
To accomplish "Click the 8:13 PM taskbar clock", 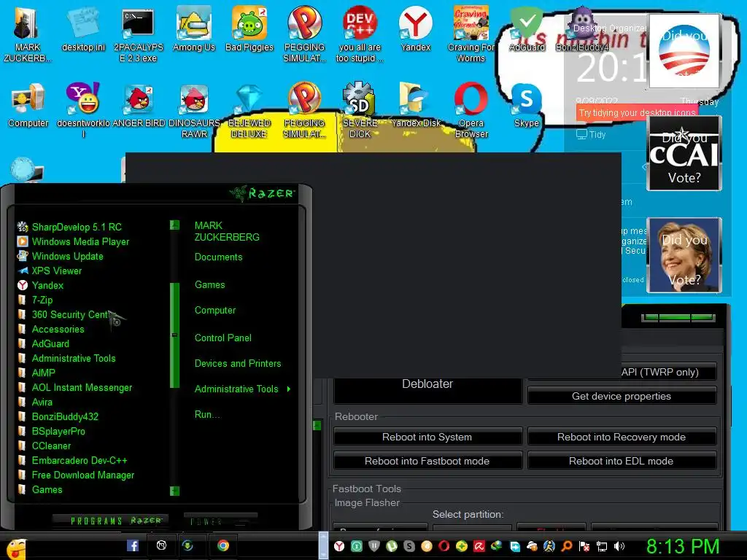I will 683,546.
